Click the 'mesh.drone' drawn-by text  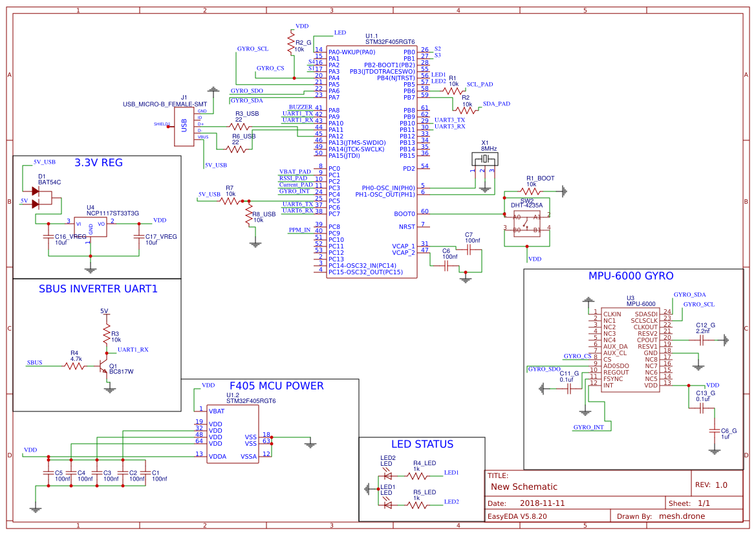tap(682, 516)
